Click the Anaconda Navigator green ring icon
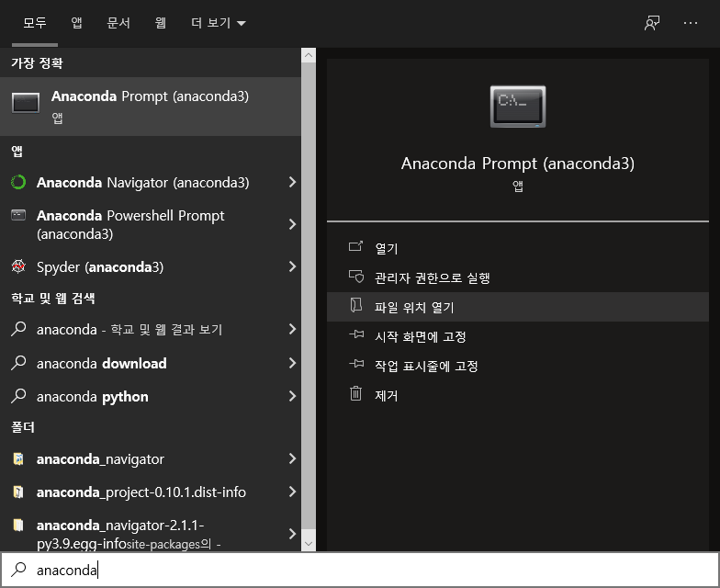This screenshot has height=588, width=720. click(18, 182)
